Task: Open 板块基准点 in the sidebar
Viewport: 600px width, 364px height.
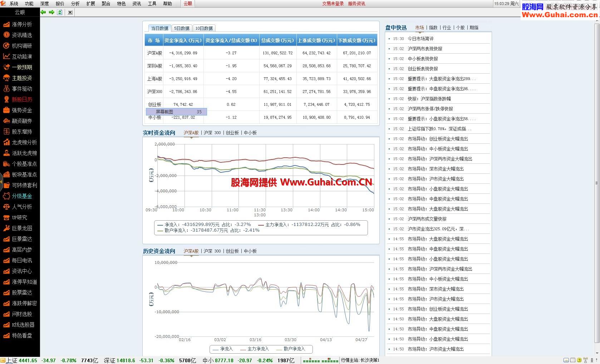Action: 20,174
